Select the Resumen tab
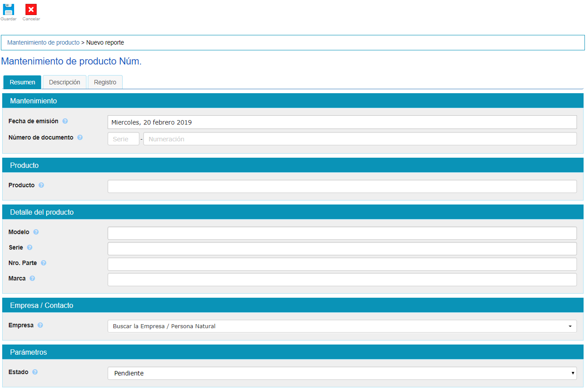The height and width of the screenshot is (390, 588). click(x=22, y=82)
